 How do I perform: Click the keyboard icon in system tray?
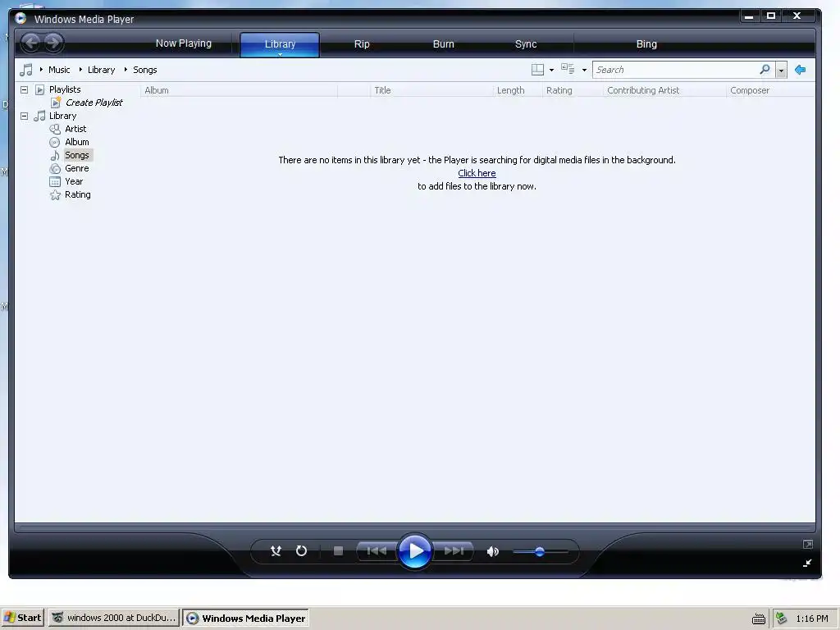[759, 619]
